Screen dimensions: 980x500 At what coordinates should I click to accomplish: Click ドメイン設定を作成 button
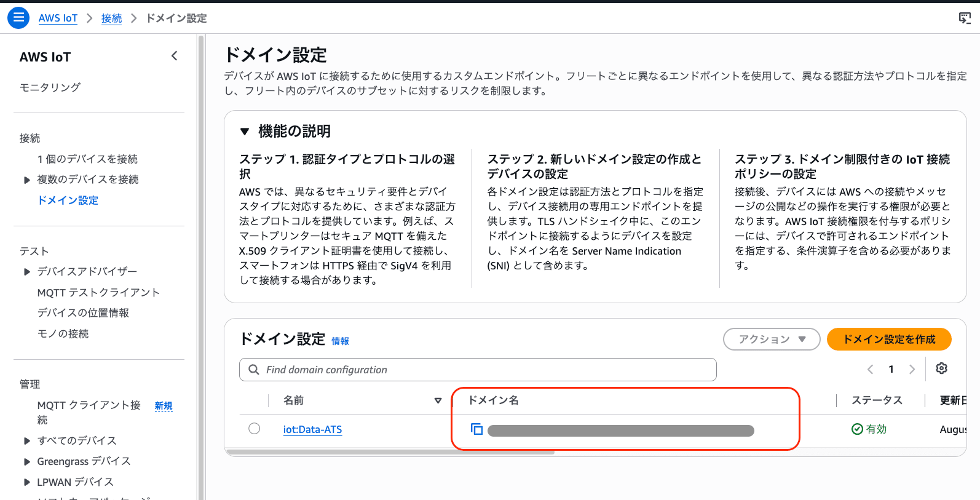pos(889,339)
